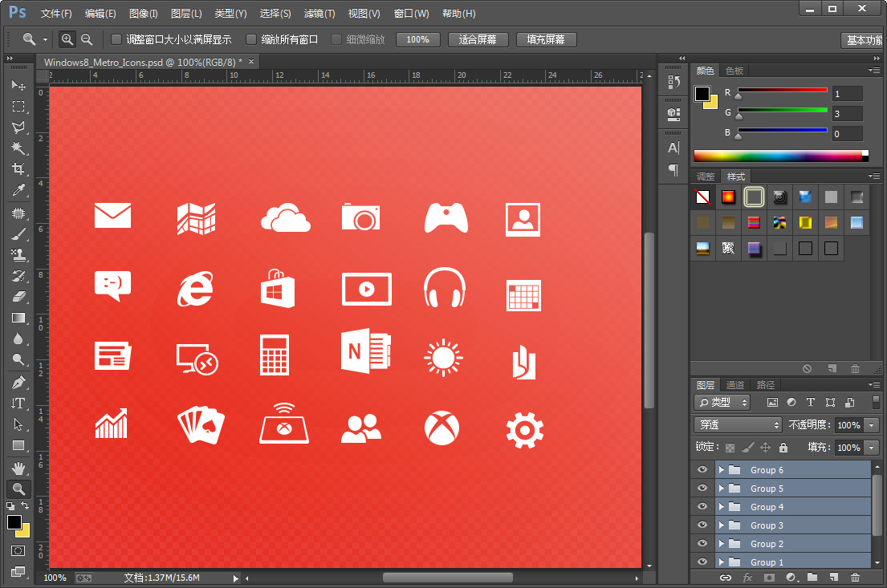The image size is (887, 588).
Task: Open the 基本功能 workspace dropdown
Action: tap(863, 40)
